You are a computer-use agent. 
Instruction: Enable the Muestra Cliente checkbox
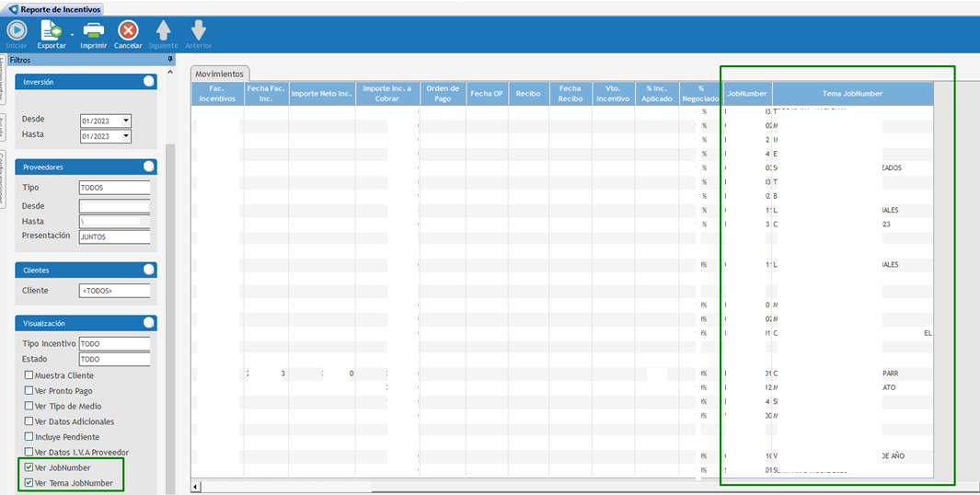[29, 375]
